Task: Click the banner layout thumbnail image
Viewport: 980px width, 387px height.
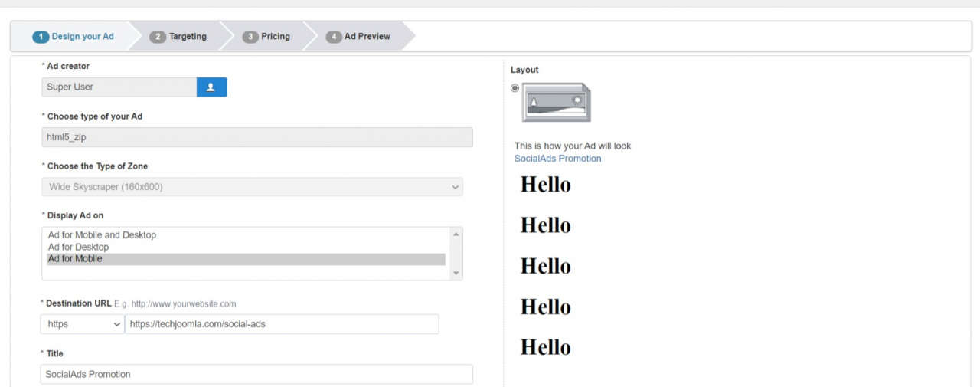Action: [x=556, y=103]
